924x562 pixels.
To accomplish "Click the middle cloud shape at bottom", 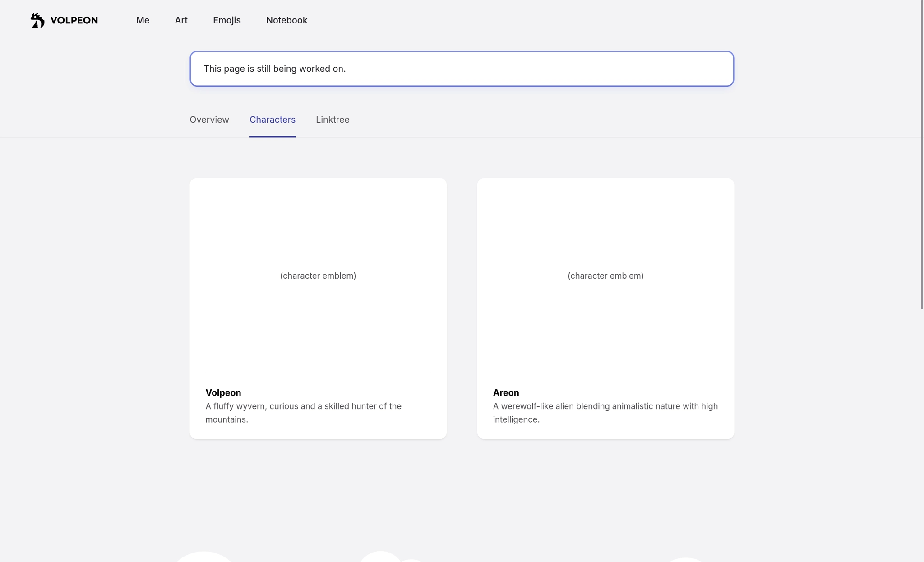I will pos(381,557).
